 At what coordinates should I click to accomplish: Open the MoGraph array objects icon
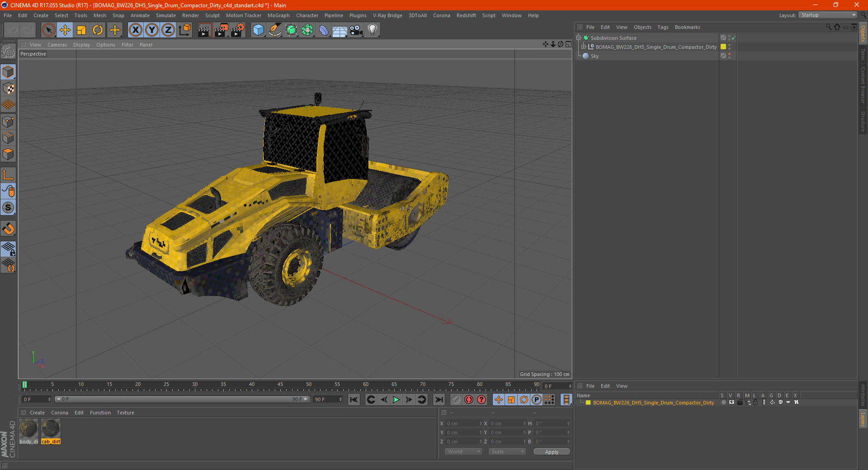[307, 30]
